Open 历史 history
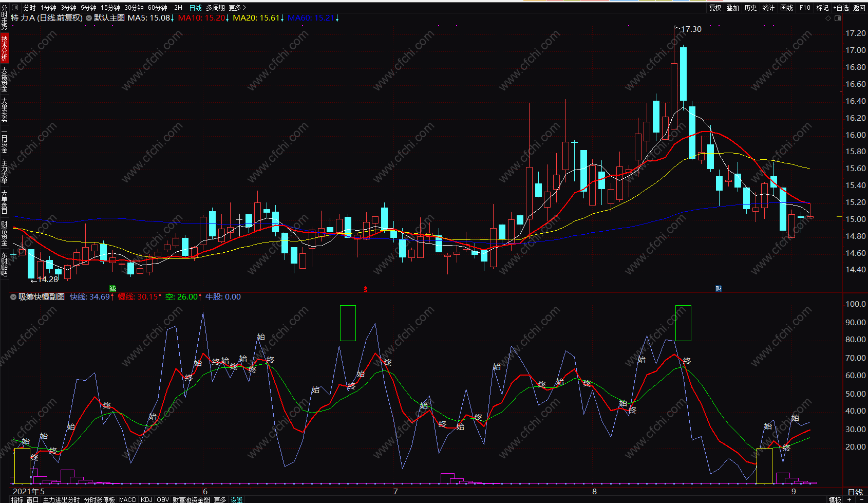The width and height of the screenshot is (868, 503). pyautogui.click(x=751, y=8)
